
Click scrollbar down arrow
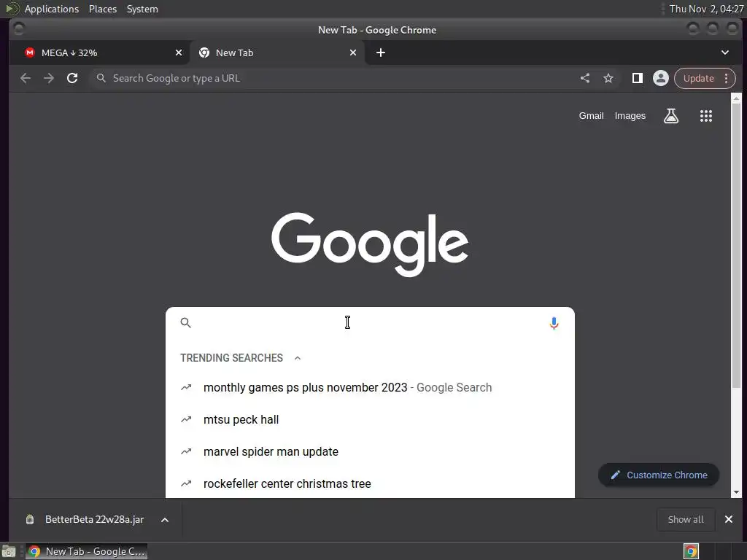coord(736,492)
